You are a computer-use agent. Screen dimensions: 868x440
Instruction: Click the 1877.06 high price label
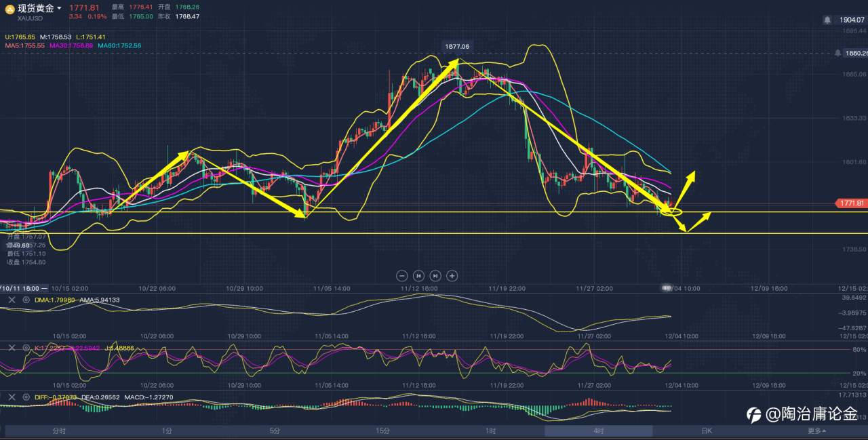tap(456, 46)
